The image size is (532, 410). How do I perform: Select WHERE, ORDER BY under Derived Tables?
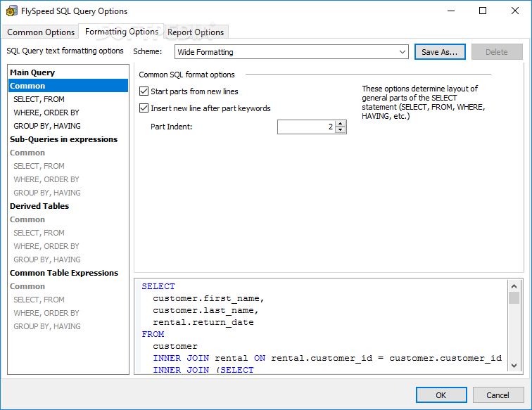pos(68,246)
